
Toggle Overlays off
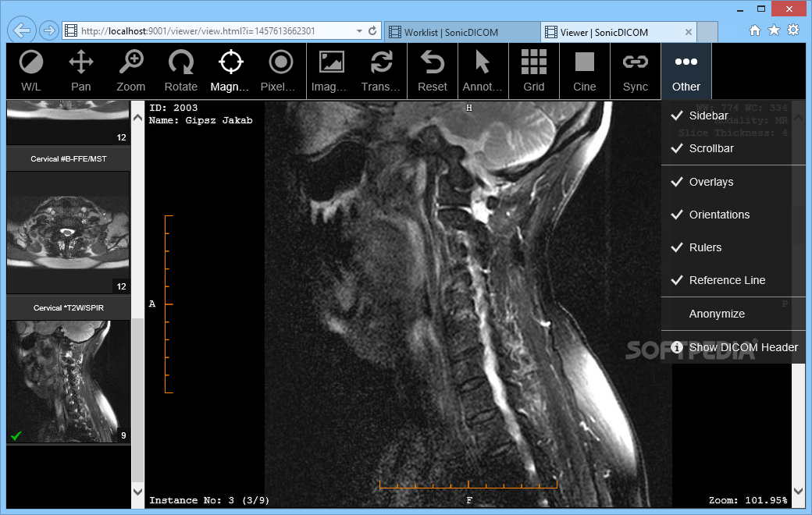(733, 182)
